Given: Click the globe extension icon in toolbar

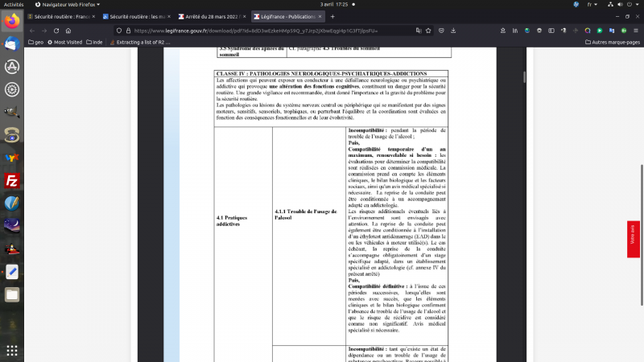Looking at the screenshot, I should (527, 31).
